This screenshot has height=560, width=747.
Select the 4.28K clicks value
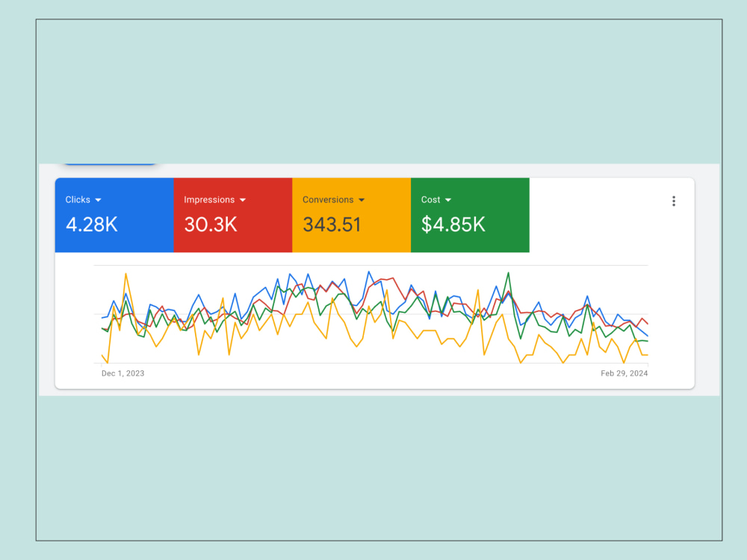91,224
